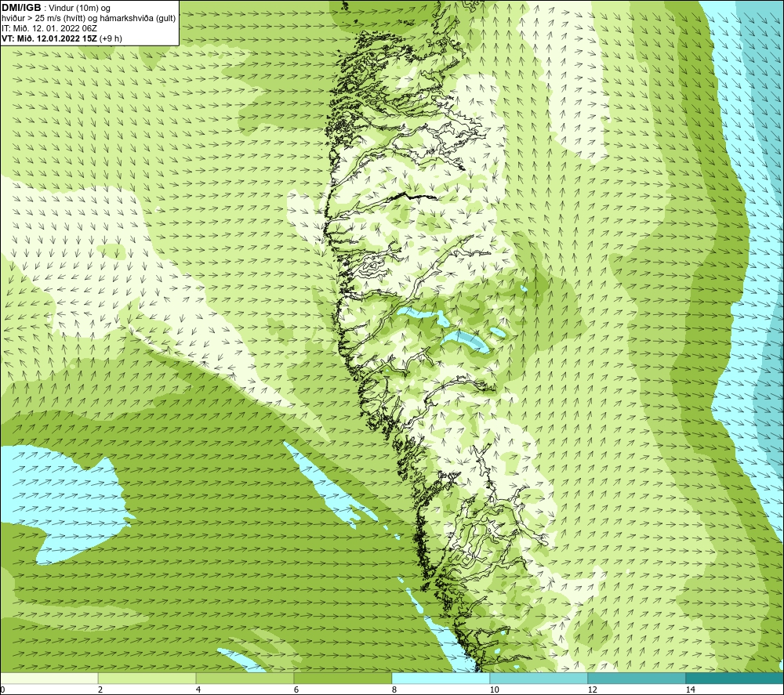Click the 12–14 m/s teal swatch
The width and height of the screenshot is (784, 695).
click(637, 679)
